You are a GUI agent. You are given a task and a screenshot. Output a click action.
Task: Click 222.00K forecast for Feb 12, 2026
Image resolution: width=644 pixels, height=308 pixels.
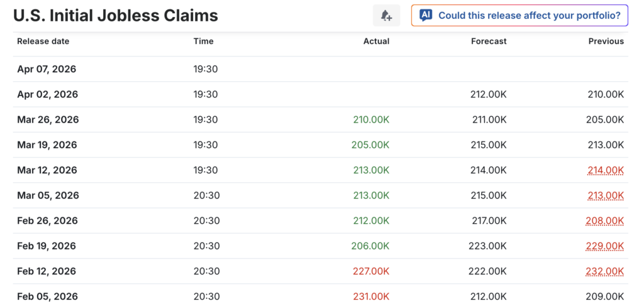tap(487, 271)
